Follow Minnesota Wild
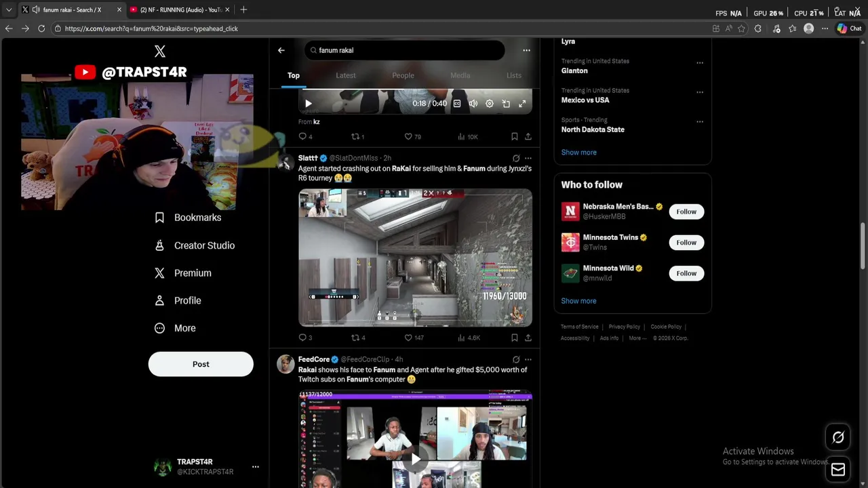This screenshot has height=488, width=868. [686, 273]
